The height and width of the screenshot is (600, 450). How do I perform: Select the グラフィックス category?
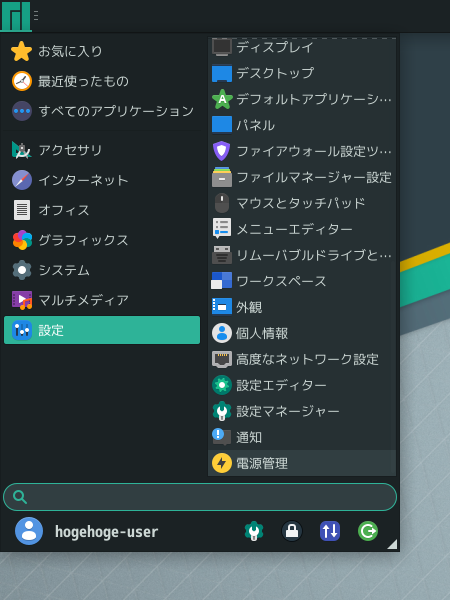pyautogui.click(x=102, y=240)
